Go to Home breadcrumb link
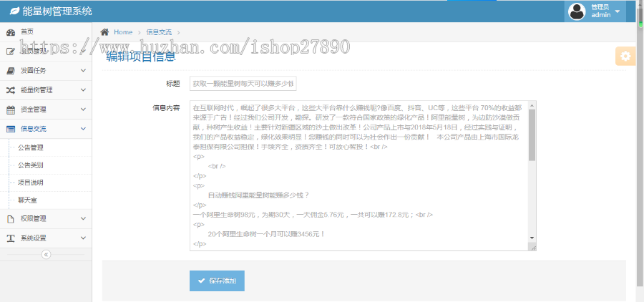Image resolution: width=644 pixels, height=302 pixels. click(x=123, y=32)
